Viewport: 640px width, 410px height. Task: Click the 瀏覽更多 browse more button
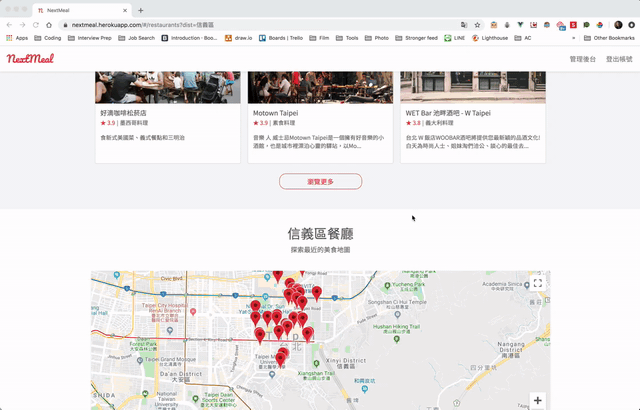[320, 182]
